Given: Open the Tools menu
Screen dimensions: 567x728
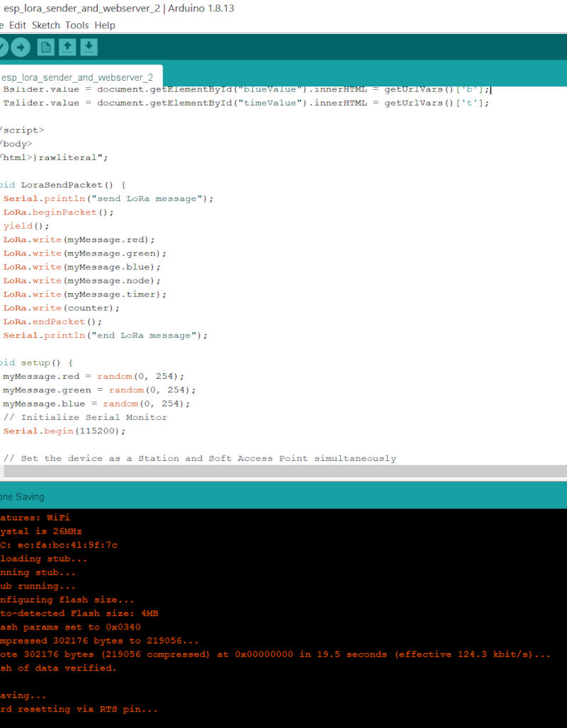Looking at the screenshot, I should pyautogui.click(x=77, y=25).
